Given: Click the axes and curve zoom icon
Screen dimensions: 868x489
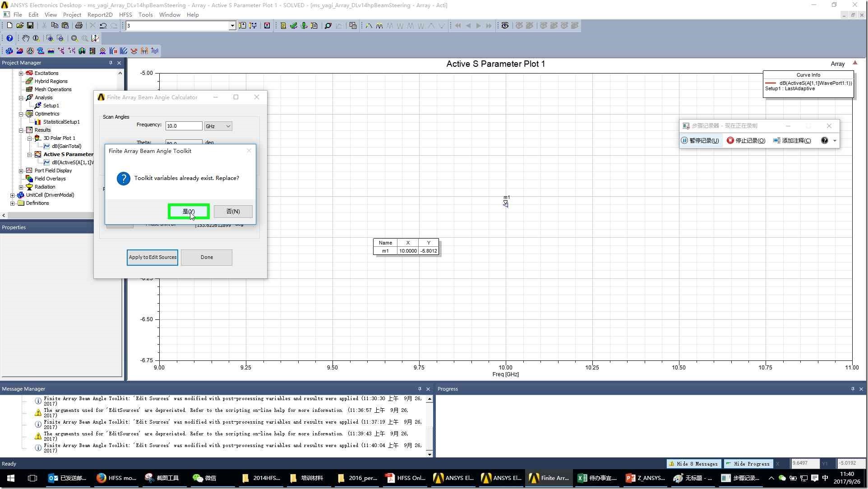Looking at the screenshot, I should click(x=95, y=38).
